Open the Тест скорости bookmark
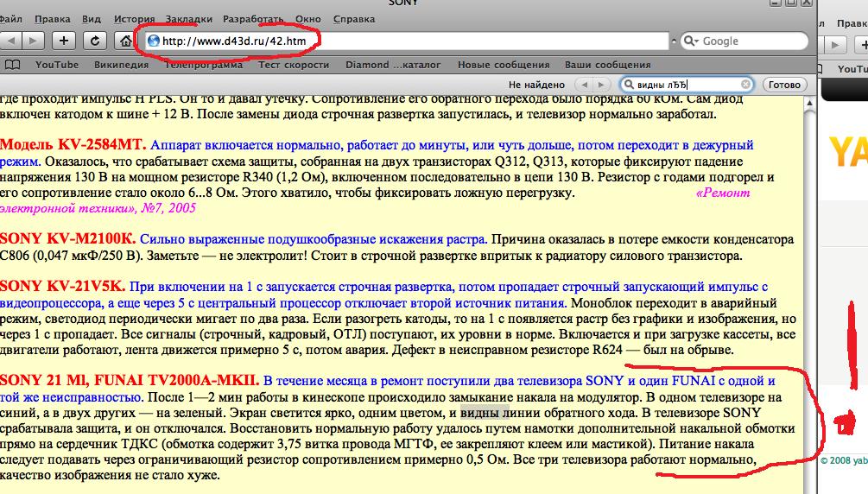 pos(294,65)
